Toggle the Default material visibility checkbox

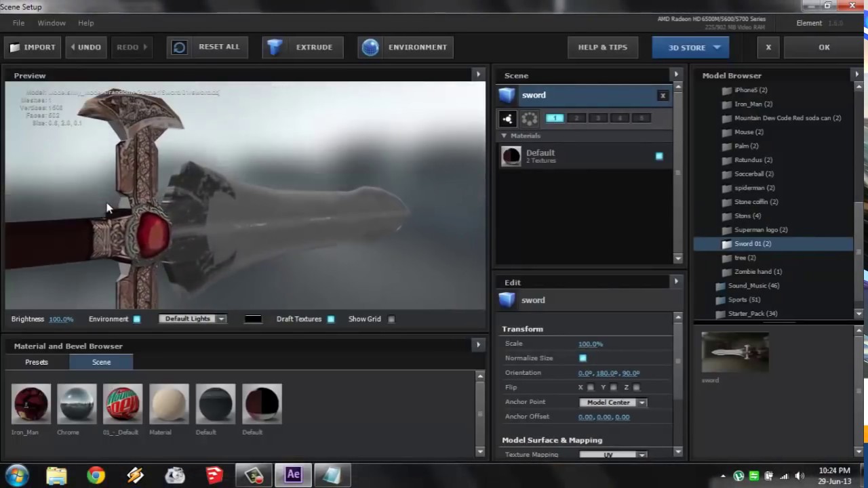[659, 157]
